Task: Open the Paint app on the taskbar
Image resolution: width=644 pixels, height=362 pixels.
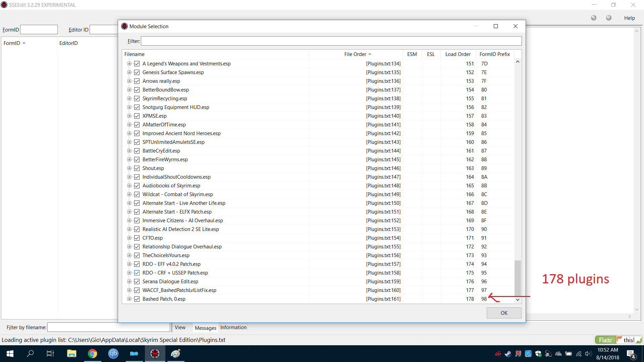Action: tap(176, 354)
